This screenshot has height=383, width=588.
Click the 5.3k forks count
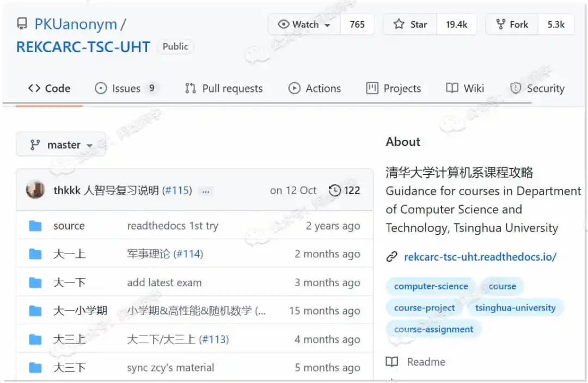(556, 24)
